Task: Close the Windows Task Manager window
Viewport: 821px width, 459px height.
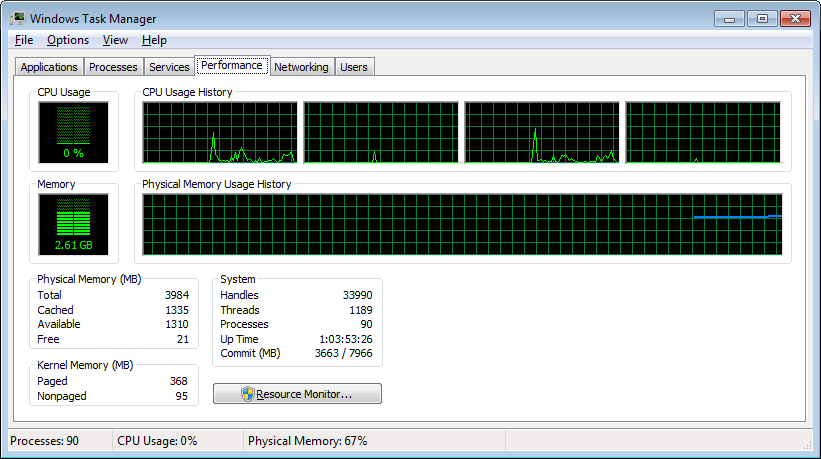Action: 796,17
